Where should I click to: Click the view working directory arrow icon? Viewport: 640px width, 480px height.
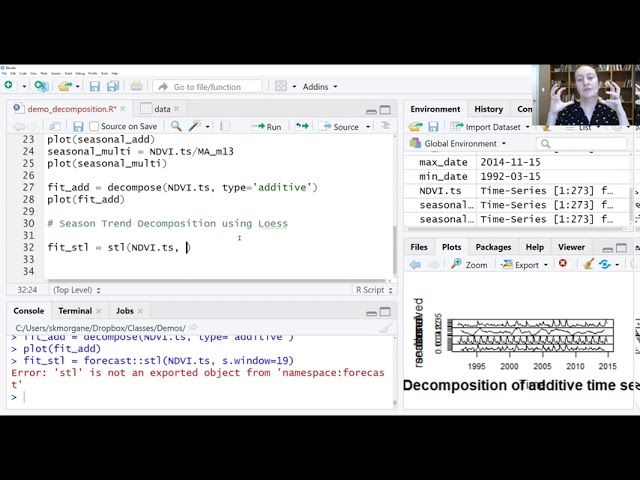coord(193,328)
